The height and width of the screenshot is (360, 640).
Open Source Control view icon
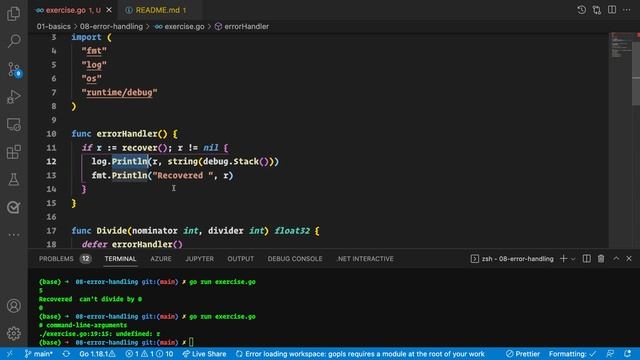click(13, 69)
